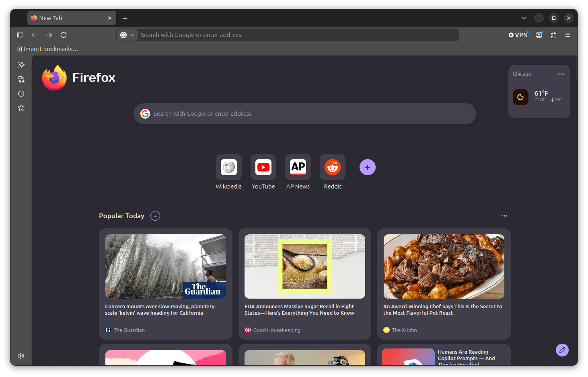Add a new shortcut with purple plus
This screenshot has width=588, height=377.
click(x=368, y=167)
